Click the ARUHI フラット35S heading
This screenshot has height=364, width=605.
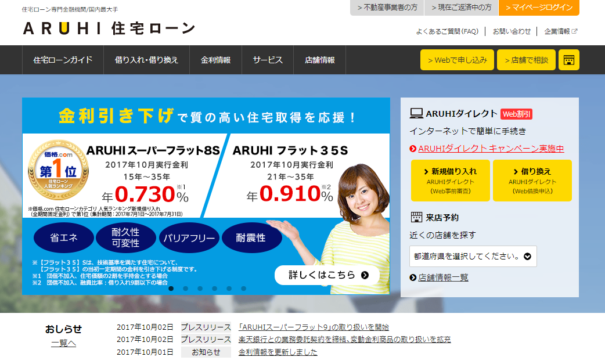coord(290,150)
